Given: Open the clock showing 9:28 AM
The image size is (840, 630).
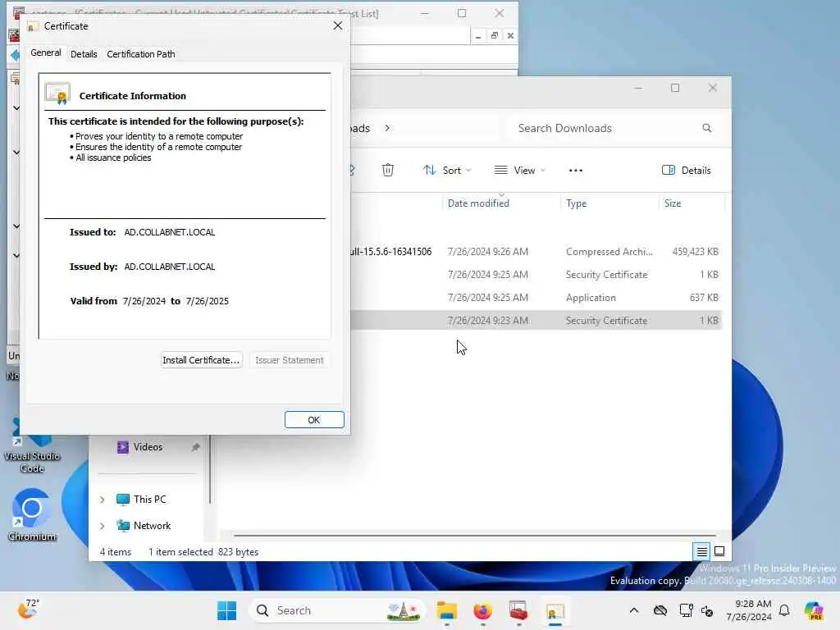Looking at the screenshot, I should coord(748,610).
